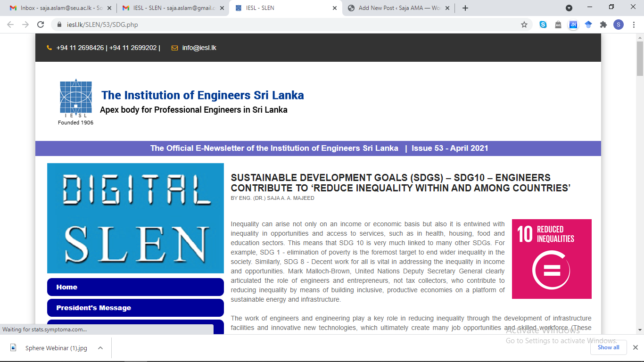Close the IESL - SLEN Gmail tab
The width and height of the screenshot is (644, 362).
(x=222, y=8)
